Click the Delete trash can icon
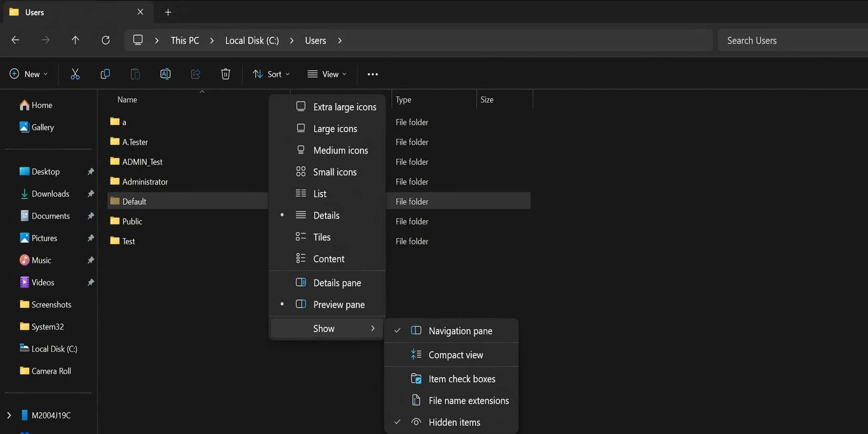Viewport: 868px width, 434px height. [x=226, y=74]
